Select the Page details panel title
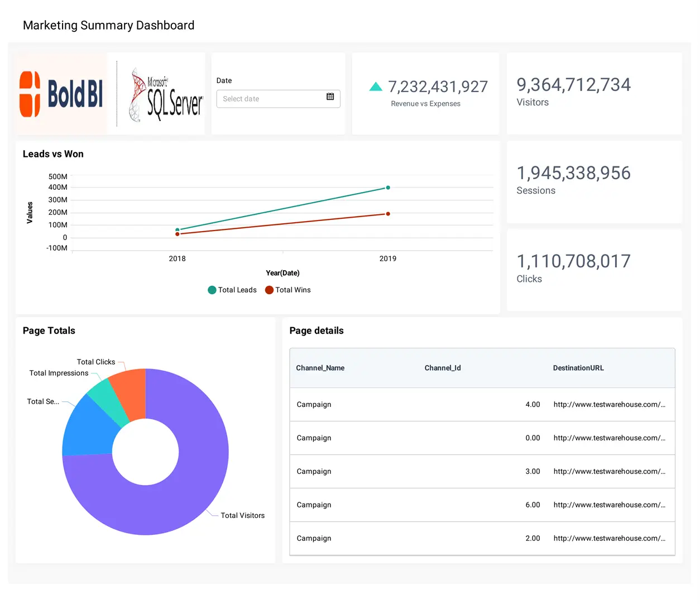 pyautogui.click(x=317, y=330)
